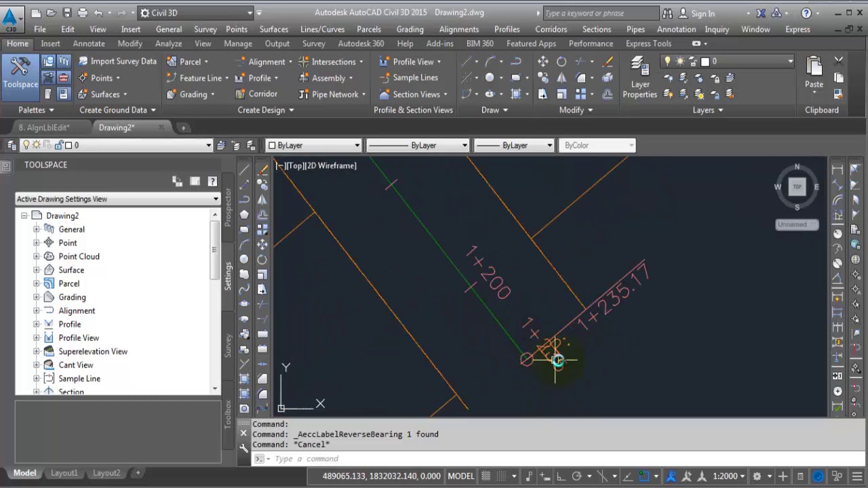Open the ByColor plot style dropdown

click(x=597, y=145)
